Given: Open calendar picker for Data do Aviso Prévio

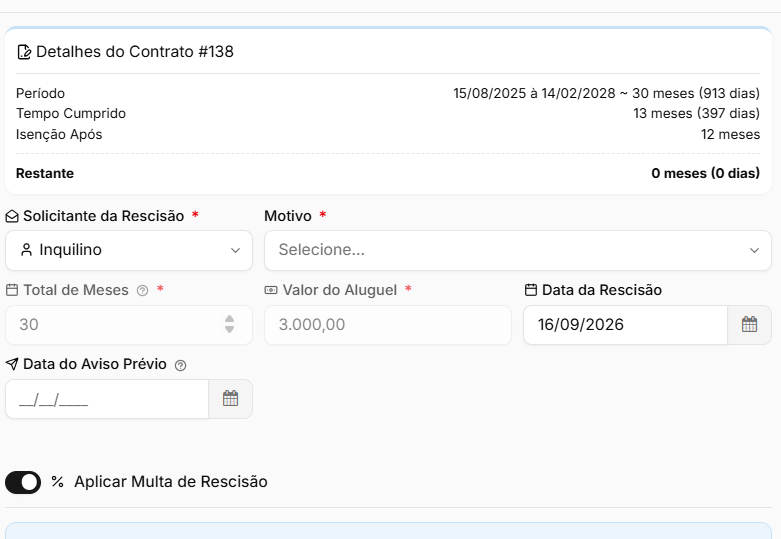Looking at the screenshot, I should (x=230, y=399).
